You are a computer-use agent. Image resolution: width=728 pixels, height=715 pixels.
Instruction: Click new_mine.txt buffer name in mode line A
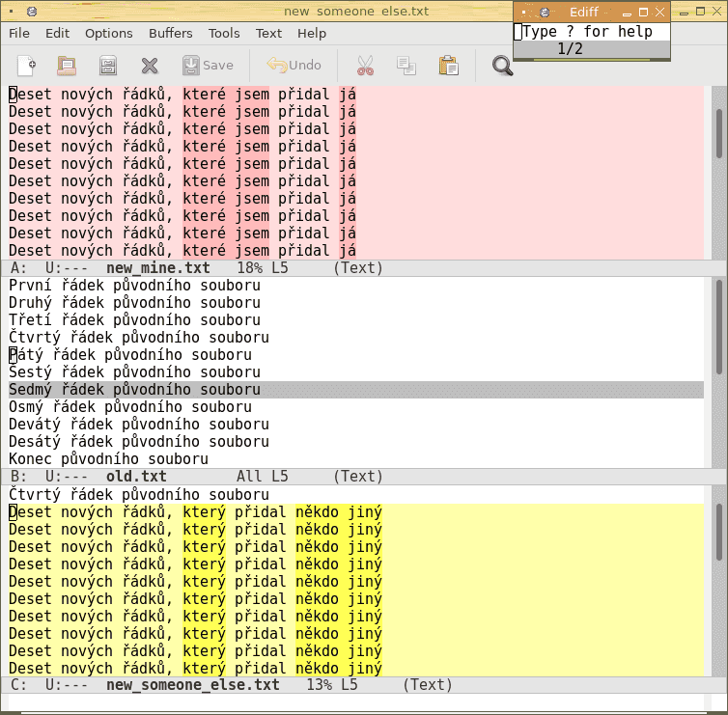click(x=157, y=268)
